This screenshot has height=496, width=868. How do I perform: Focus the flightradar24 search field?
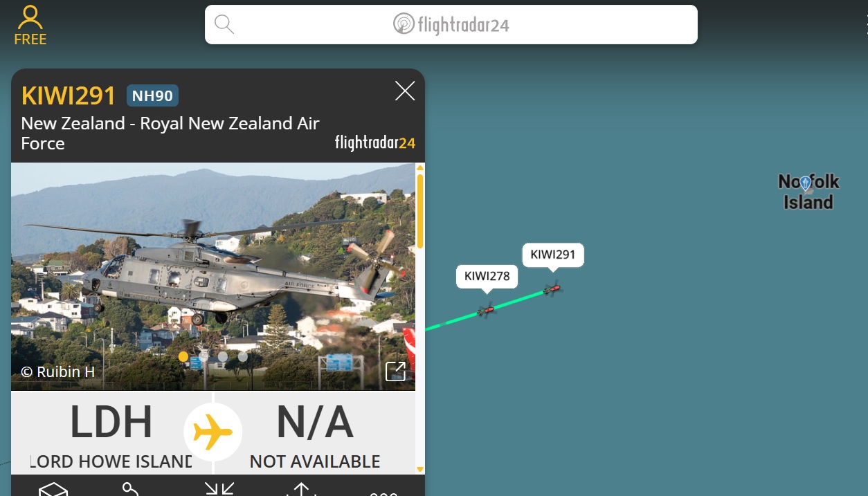click(451, 25)
